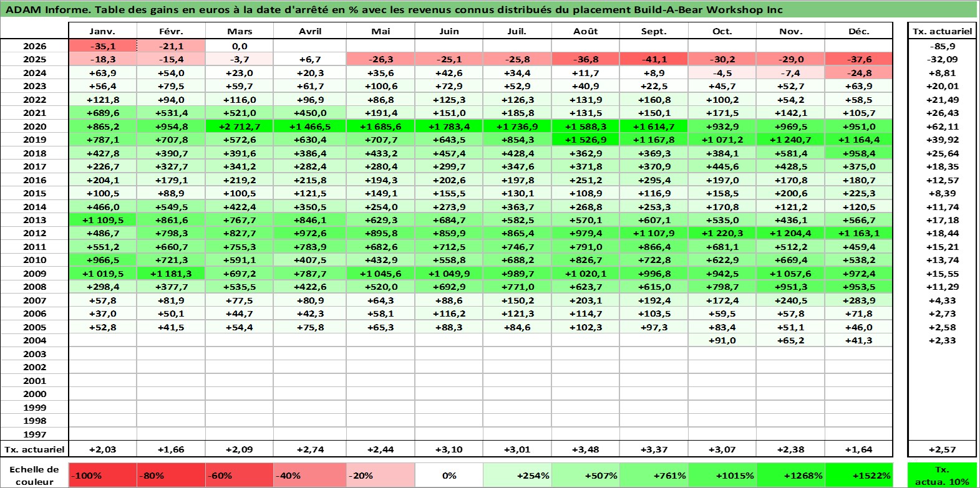Viewport: 980px width, 488px height.
Task: Select the 2026 row label
Action: (34, 46)
